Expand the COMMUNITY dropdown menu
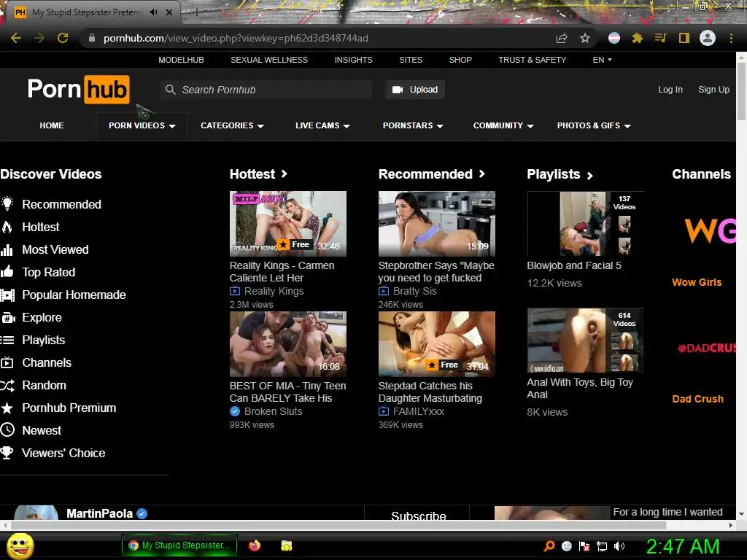Viewport: 747px width, 560px height. [503, 125]
